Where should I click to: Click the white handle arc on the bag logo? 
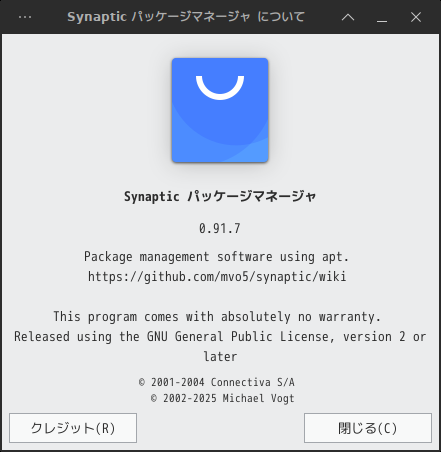tap(220, 88)
